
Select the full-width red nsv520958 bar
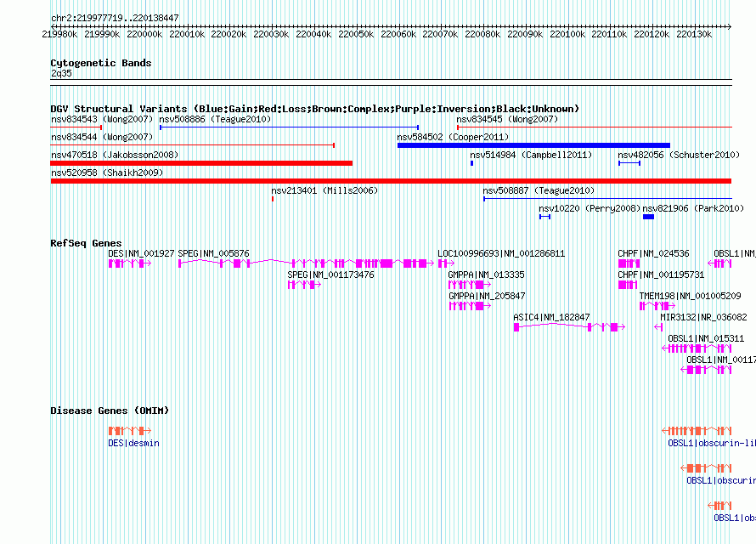[x=391, y=181]
